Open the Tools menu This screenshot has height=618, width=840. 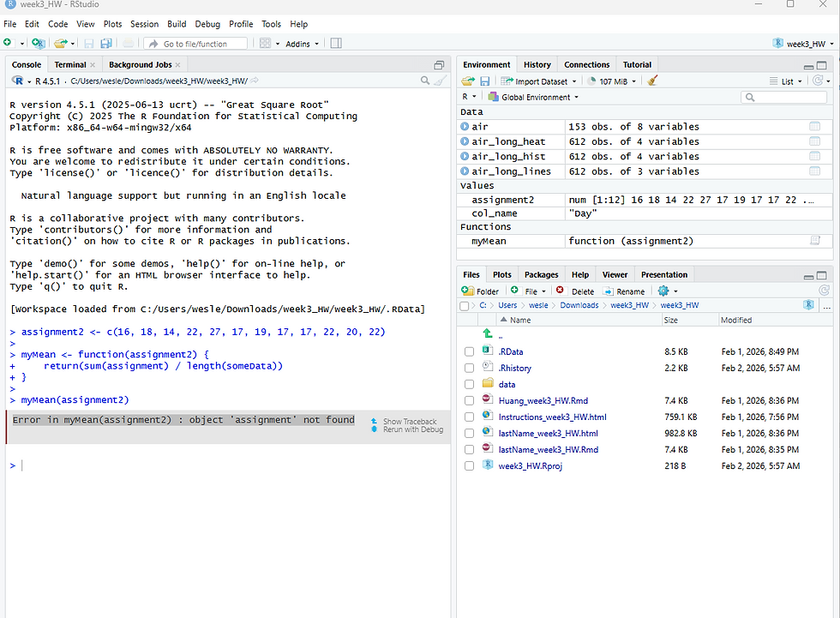[x=271, y=24]
